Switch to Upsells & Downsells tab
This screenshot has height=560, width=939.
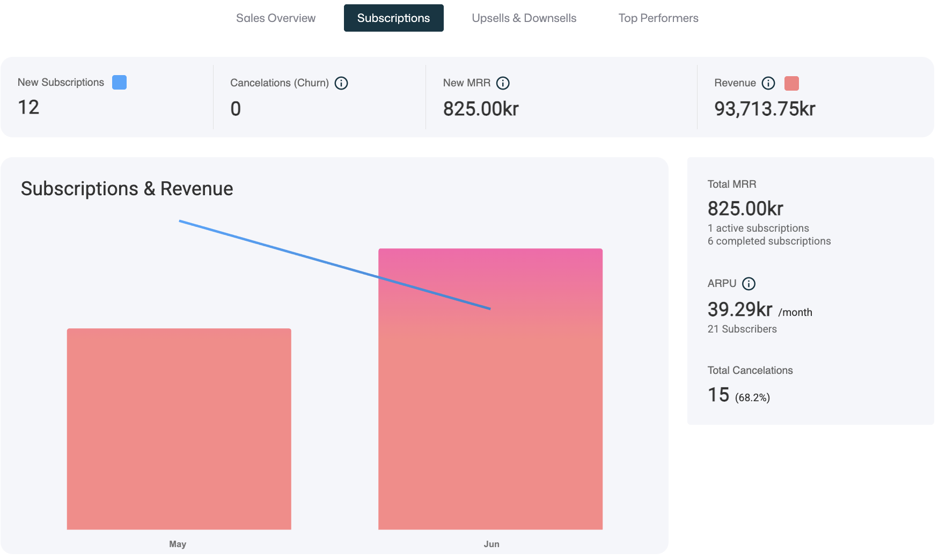tap(524, 18)
